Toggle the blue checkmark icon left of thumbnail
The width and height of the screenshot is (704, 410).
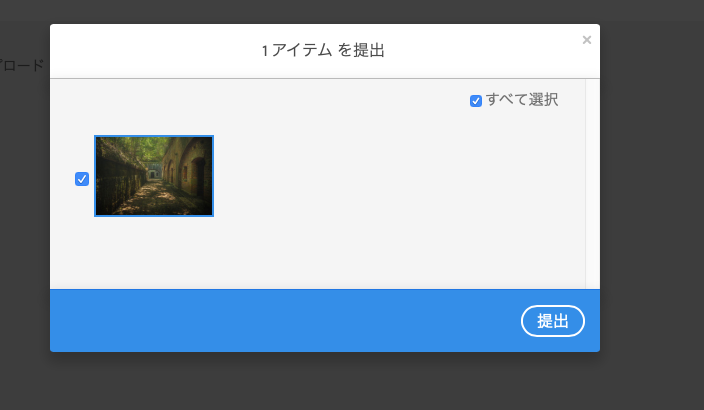(x=82, y=179)
